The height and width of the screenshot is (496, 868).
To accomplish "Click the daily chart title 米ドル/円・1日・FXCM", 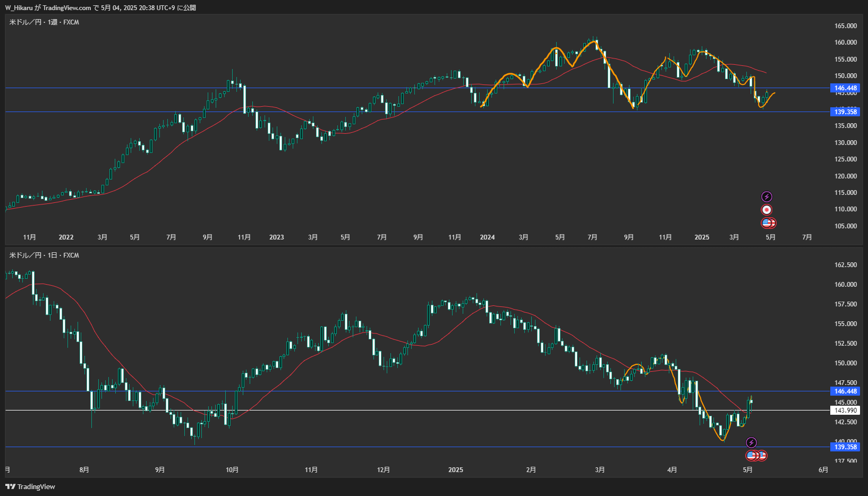I will coord(44,255).
